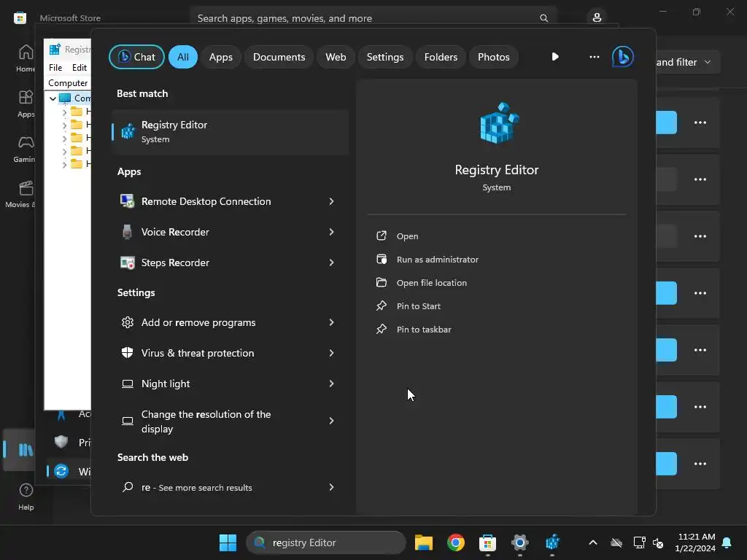The image size is (747, 560).
Task: Expand Add or remove programs chevron
Action: [331, 322]
